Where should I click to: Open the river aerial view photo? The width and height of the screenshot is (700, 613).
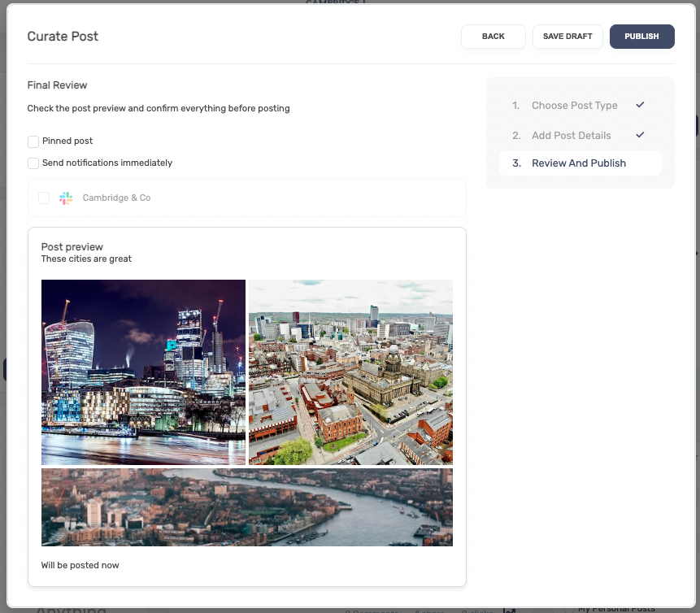(x=247, y=507)
